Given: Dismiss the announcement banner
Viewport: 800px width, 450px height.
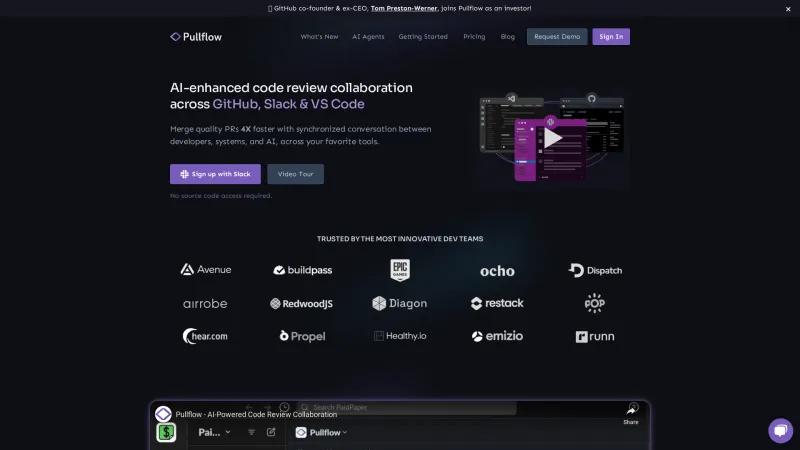Looking at the screenshot, I should coord(788,9).
